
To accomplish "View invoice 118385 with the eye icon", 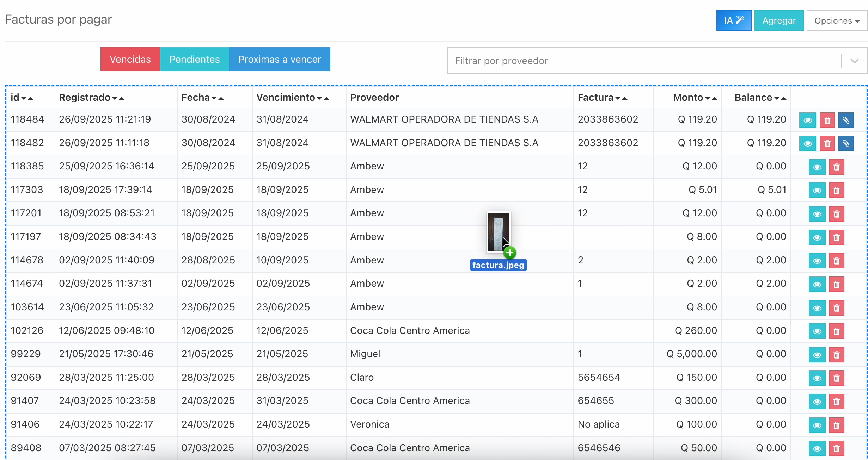I will pos(817,167).
